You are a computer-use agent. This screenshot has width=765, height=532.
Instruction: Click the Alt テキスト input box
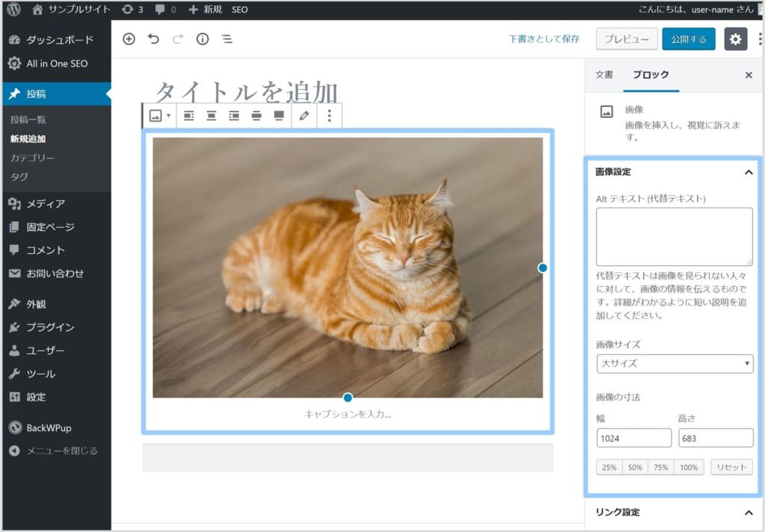(674, 237)
